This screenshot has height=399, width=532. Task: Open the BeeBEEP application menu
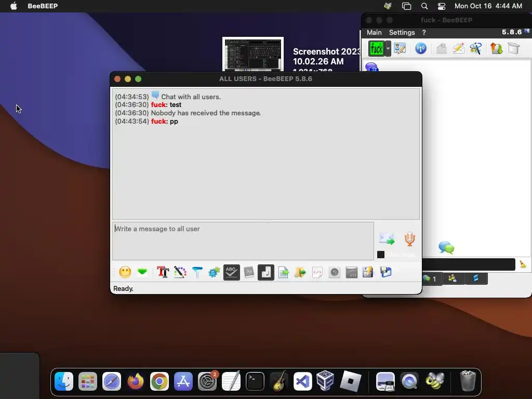43,6
